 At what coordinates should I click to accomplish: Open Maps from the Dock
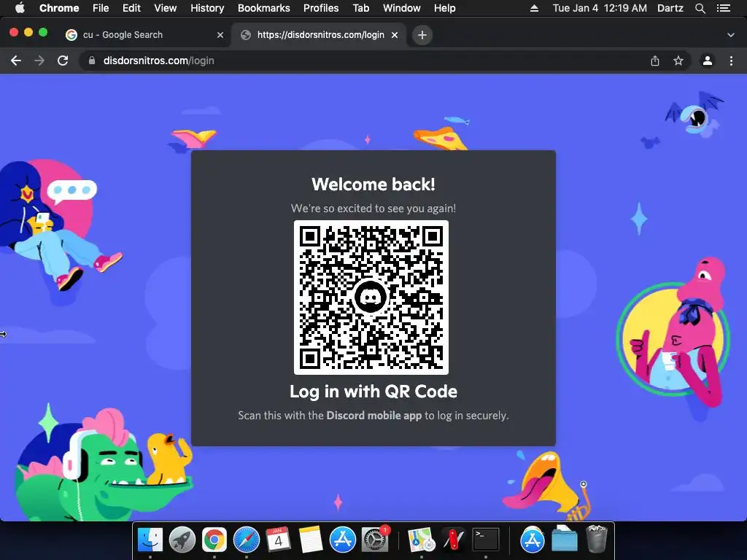pos(421,540)
